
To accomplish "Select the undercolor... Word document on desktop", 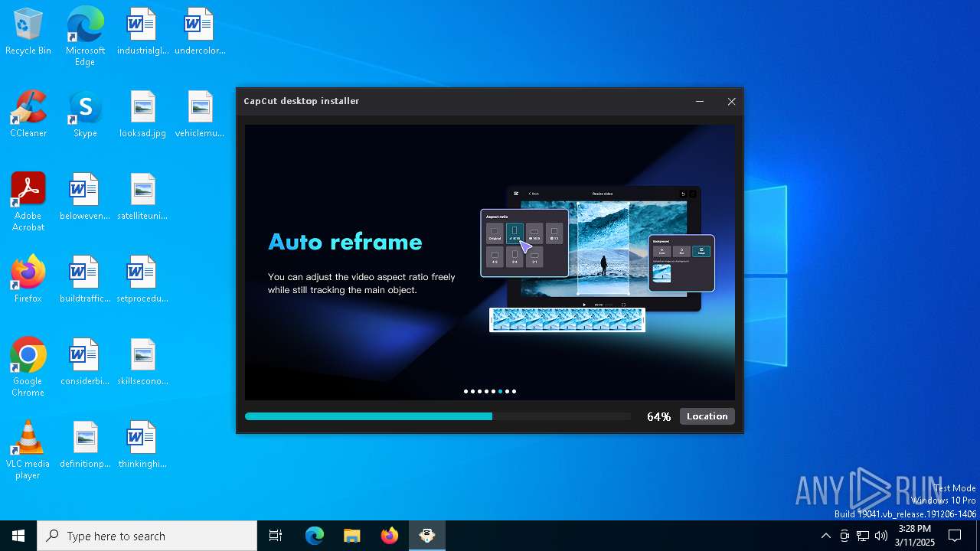I will point(200,31).
